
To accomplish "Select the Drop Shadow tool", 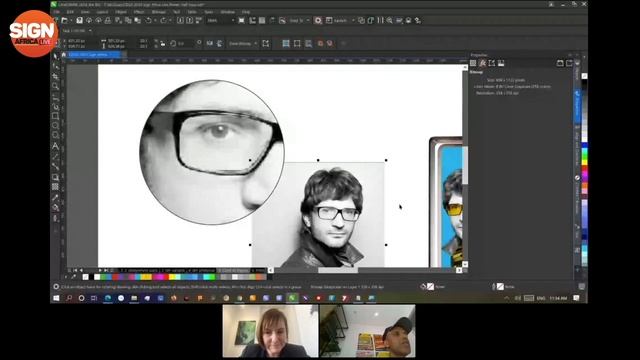I will (56, 177).
